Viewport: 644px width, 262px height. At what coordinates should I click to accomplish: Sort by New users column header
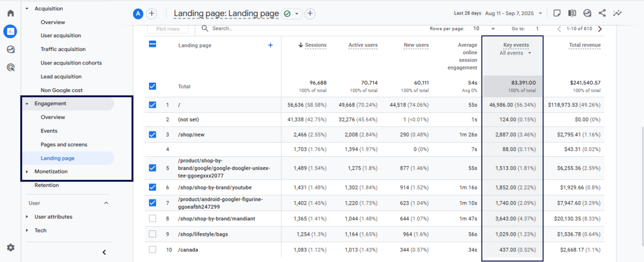click(416, 45)
